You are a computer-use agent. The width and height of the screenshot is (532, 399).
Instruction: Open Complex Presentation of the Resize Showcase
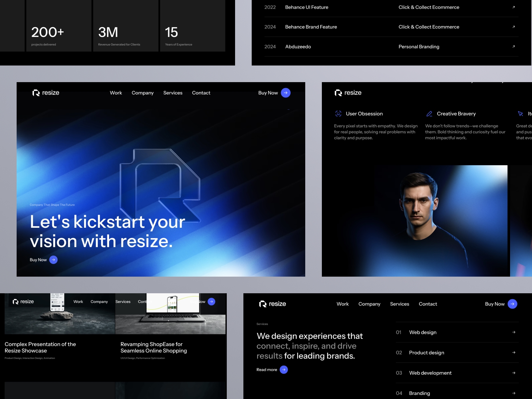pos(40,347)
